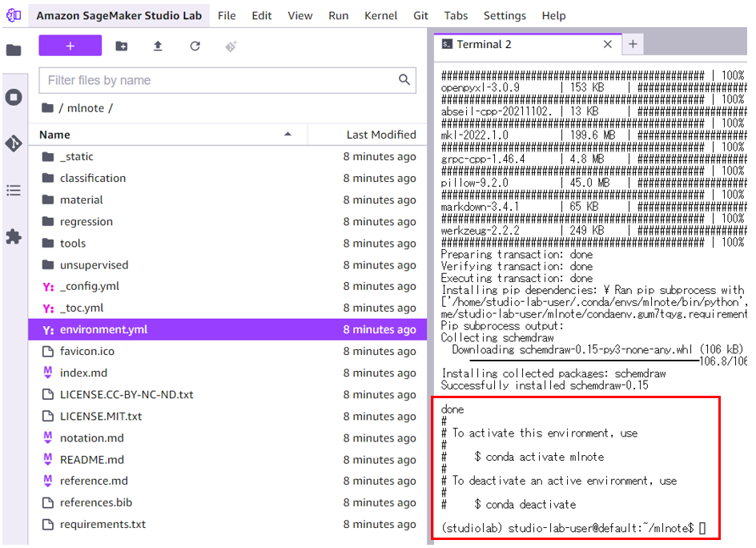The image size is (756, 548).
Task: Click the New Folder icon
Action: tap(122, 46)
